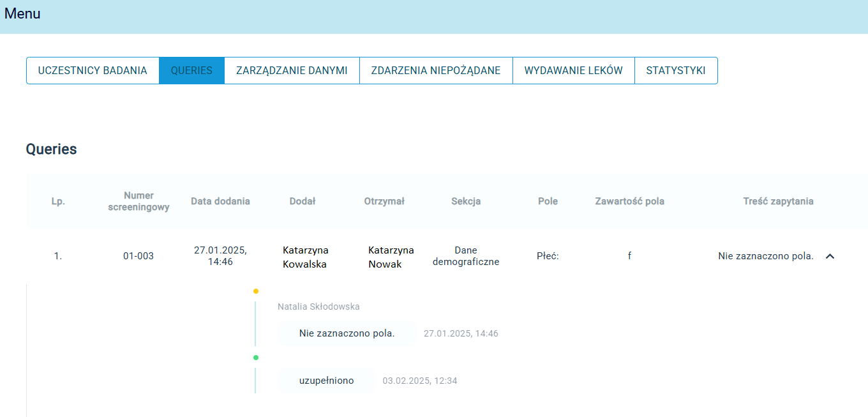Click the Zawartość pola column header
This screenshot has height=417, width=868.
629,201
